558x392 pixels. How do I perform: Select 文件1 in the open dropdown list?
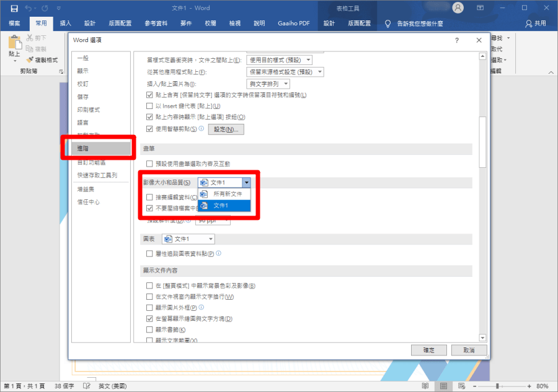coord(224,206)
